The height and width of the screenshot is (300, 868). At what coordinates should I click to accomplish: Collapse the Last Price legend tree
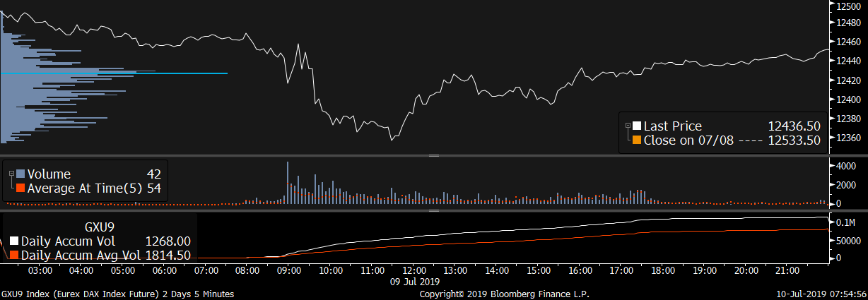(627, 126)
